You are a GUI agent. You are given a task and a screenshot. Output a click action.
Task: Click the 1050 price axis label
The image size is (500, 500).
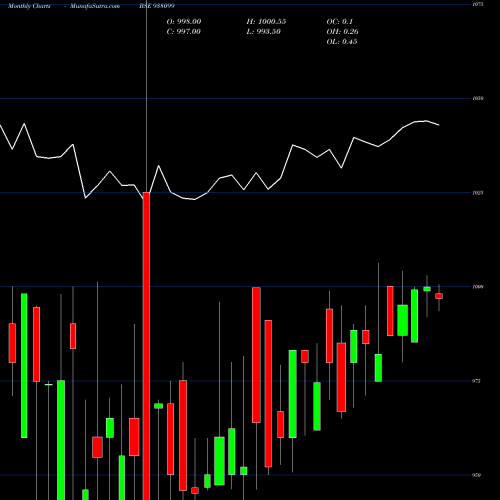[x=478, y=98]
